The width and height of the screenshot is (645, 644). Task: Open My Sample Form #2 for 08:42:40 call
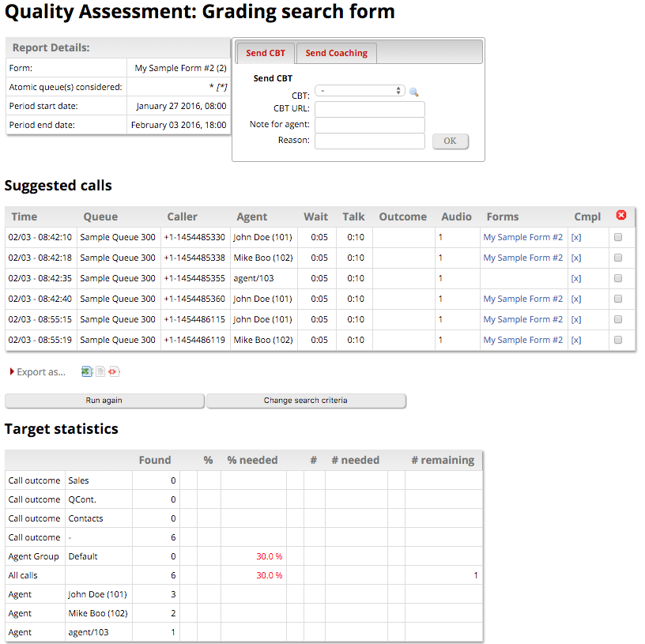pyautogui.click(x=523, y=299)
